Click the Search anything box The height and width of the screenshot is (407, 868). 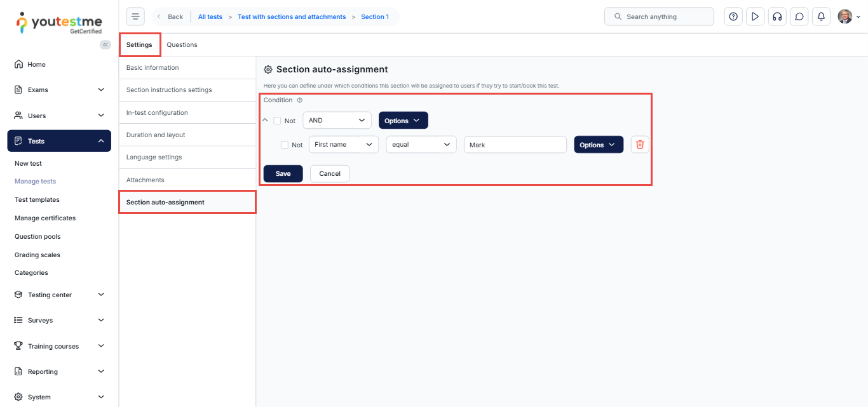pyautogui.click(x=659, y=17)
